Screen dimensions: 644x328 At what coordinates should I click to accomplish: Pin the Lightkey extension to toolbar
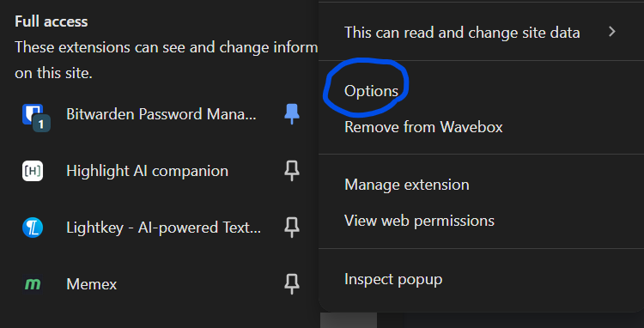click(292, 228)
